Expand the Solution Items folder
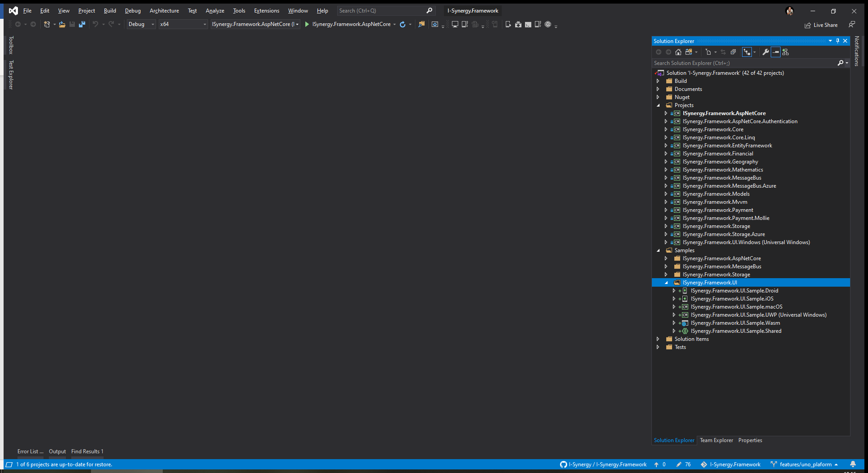 click(x=658, y=339)
